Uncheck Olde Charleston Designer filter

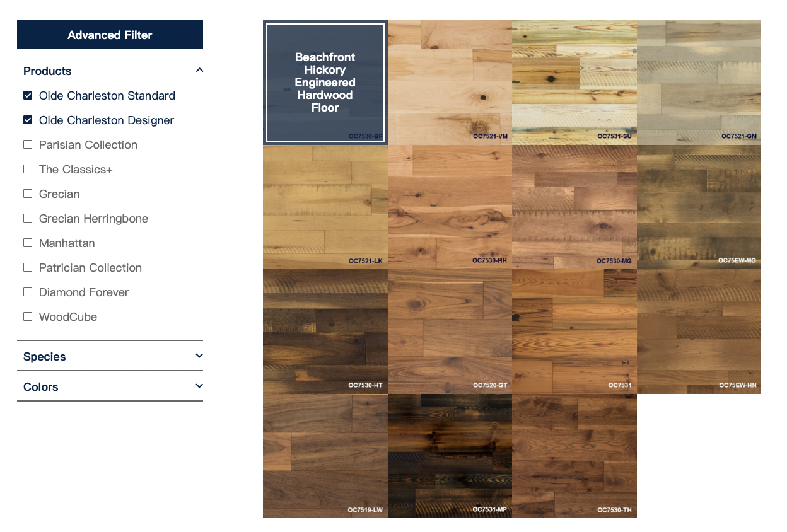[x=28, y=120]
